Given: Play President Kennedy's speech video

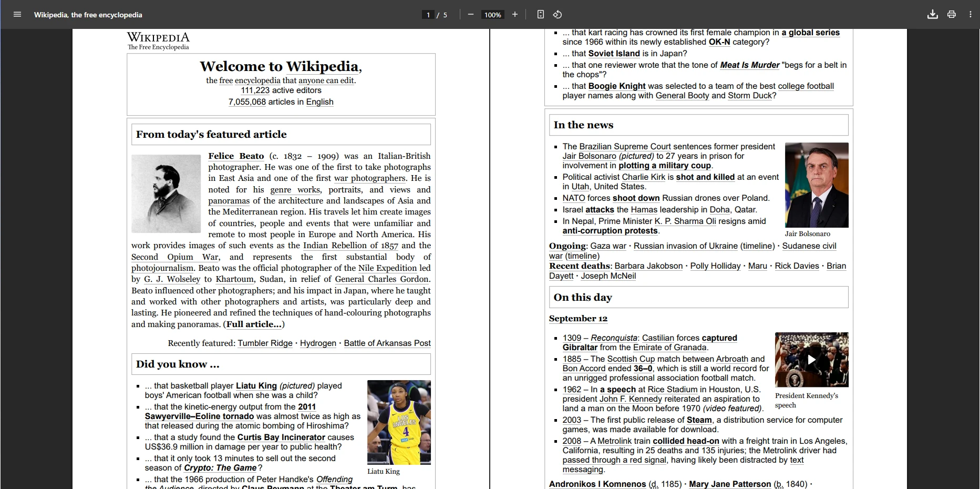Looking at the screenshot, I should click(811, 360).
